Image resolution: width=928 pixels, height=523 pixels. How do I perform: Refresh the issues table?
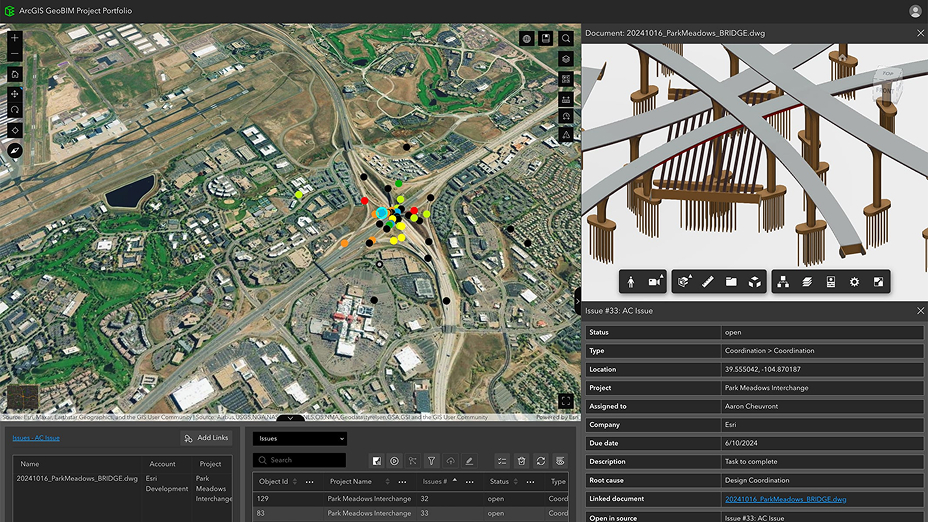(x=540, y=461)
